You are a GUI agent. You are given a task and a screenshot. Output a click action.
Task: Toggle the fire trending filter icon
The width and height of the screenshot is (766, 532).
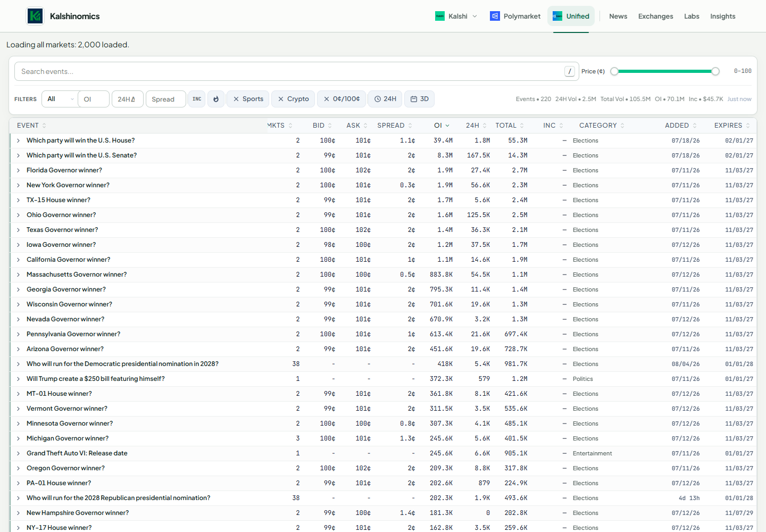pyautogui.click(x=216, y=99)
